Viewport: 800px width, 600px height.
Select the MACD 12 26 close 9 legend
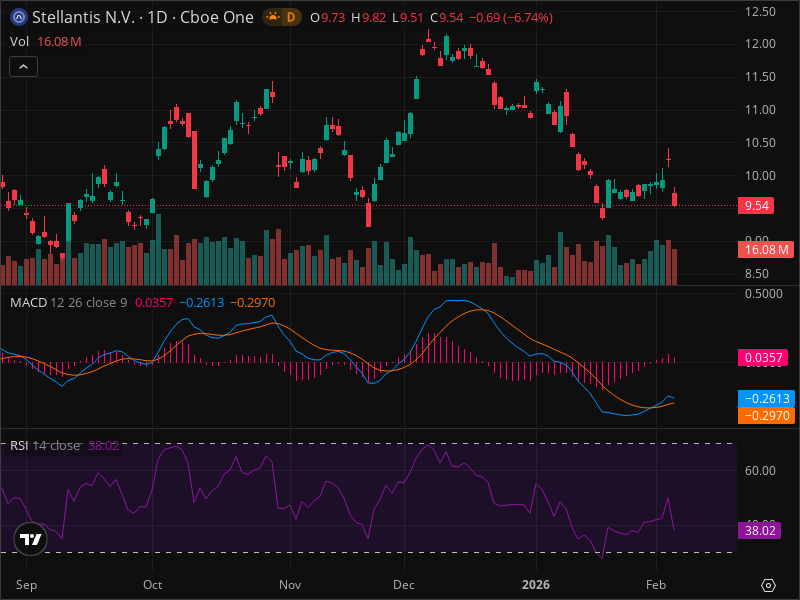(x=68, y=303)
